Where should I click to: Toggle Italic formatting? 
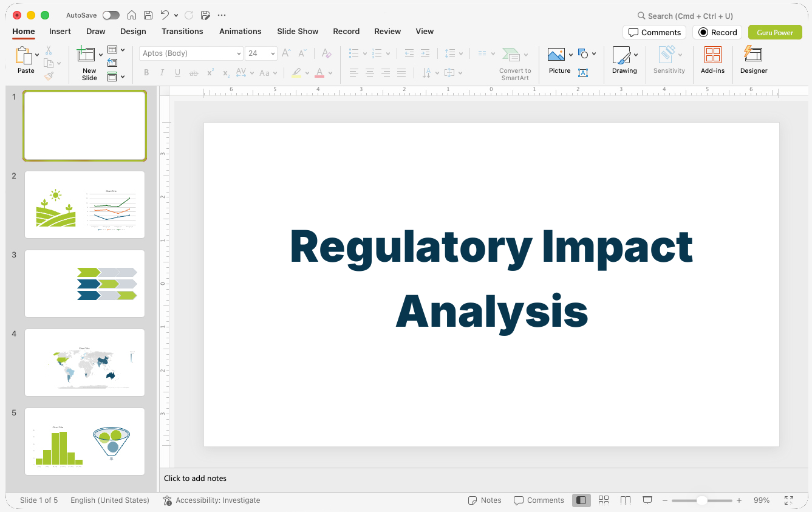click(x=162, y=73)
